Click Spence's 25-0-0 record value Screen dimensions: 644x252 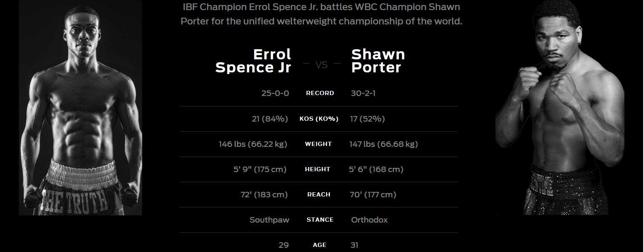(275, 93)
